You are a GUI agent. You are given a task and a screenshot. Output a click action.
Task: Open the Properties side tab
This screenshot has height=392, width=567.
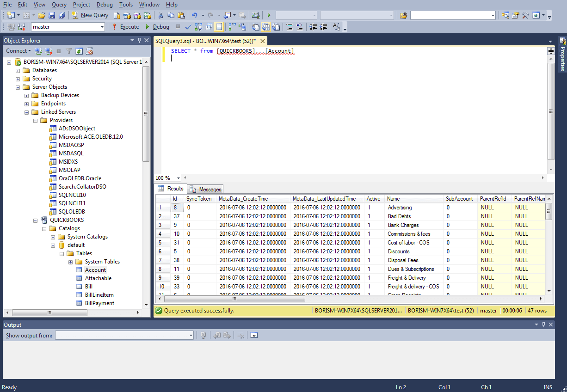[x=562, y=55]
